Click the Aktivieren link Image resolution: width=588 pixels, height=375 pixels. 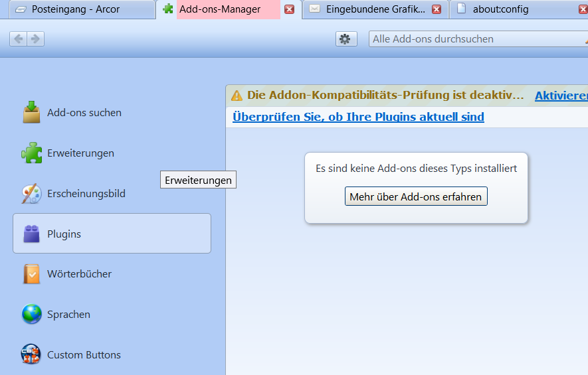[x=561, y=96]
